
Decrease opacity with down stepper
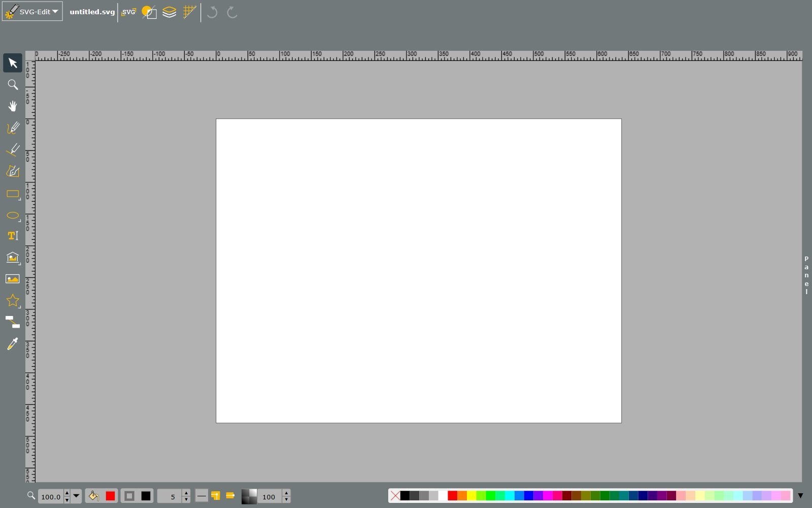coord(286,500)
